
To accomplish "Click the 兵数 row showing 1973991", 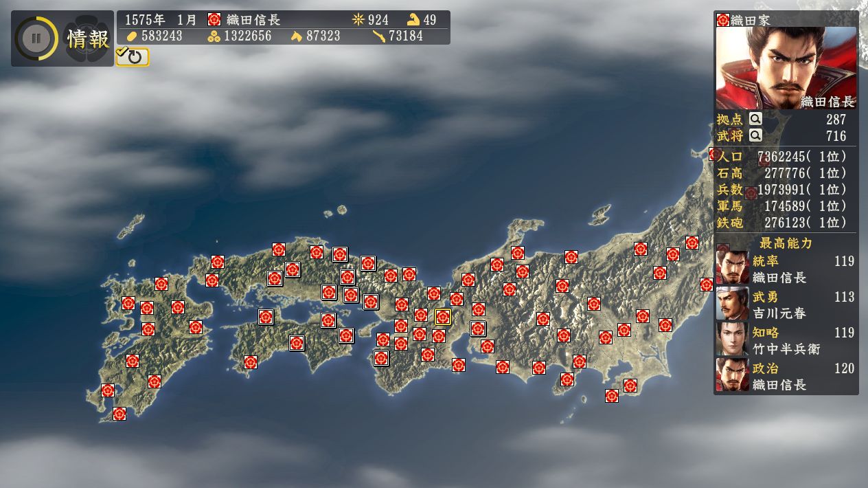I will click(786, 190).
